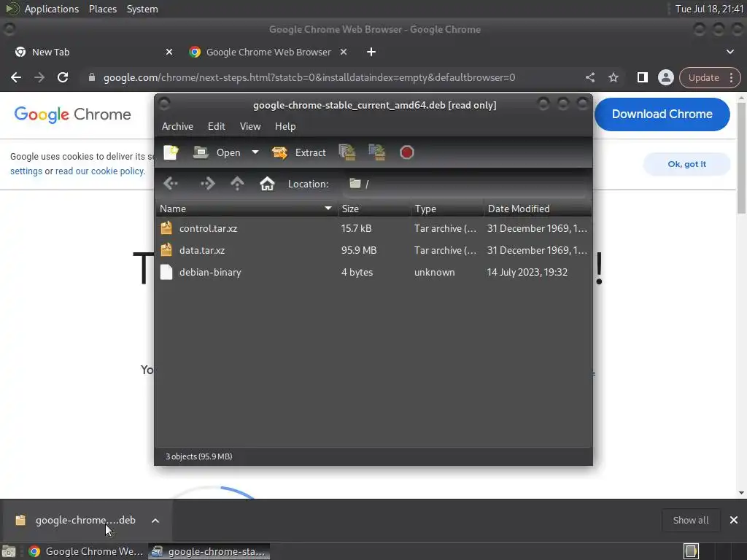
Task: Switch to Chrome window in taskbar
Action: (86, 551)
